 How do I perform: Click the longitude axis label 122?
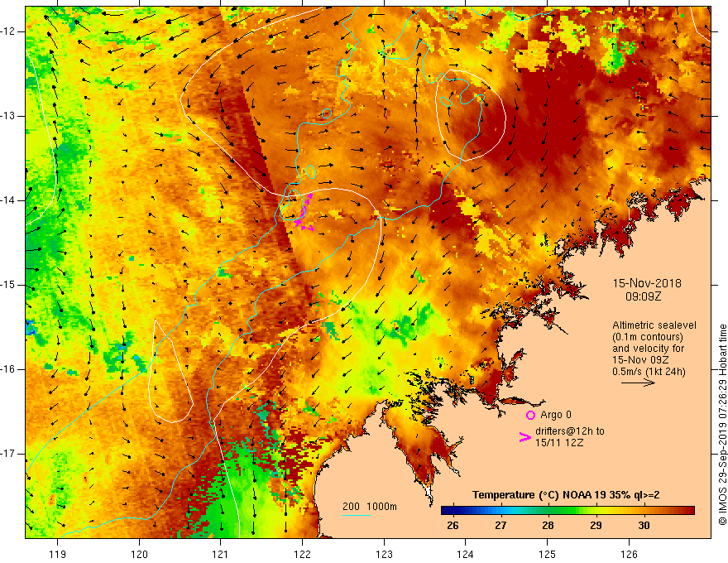click(x=302, y=554)
